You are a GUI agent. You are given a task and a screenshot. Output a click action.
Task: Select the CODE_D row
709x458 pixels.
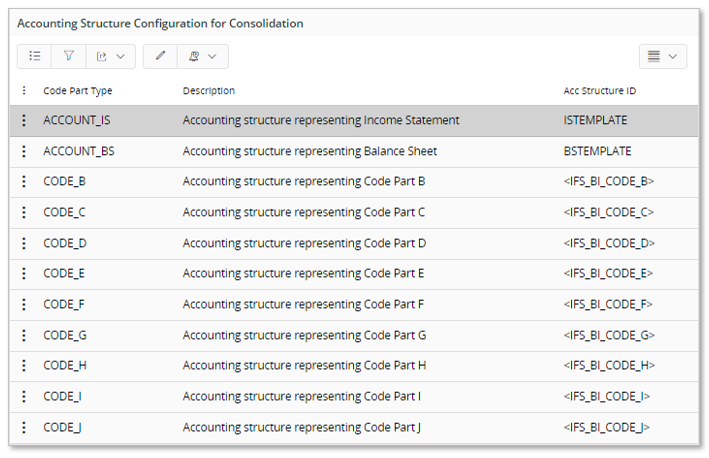65,243
